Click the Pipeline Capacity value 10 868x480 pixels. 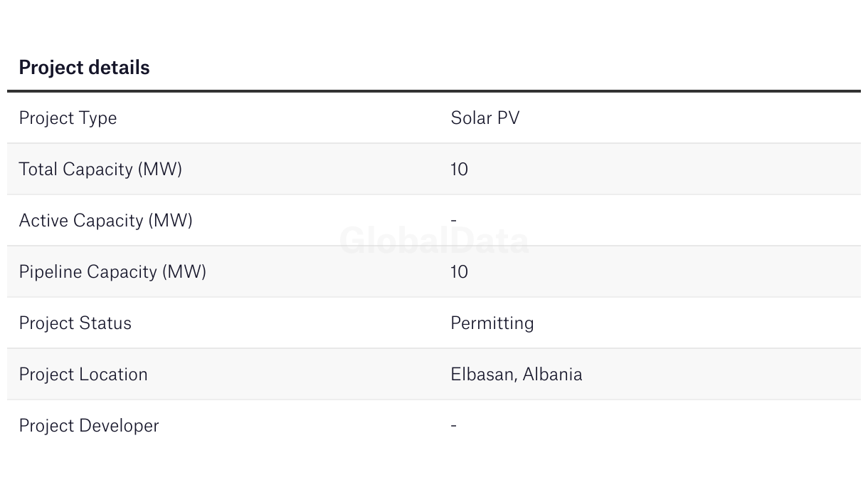pos(459,272)
